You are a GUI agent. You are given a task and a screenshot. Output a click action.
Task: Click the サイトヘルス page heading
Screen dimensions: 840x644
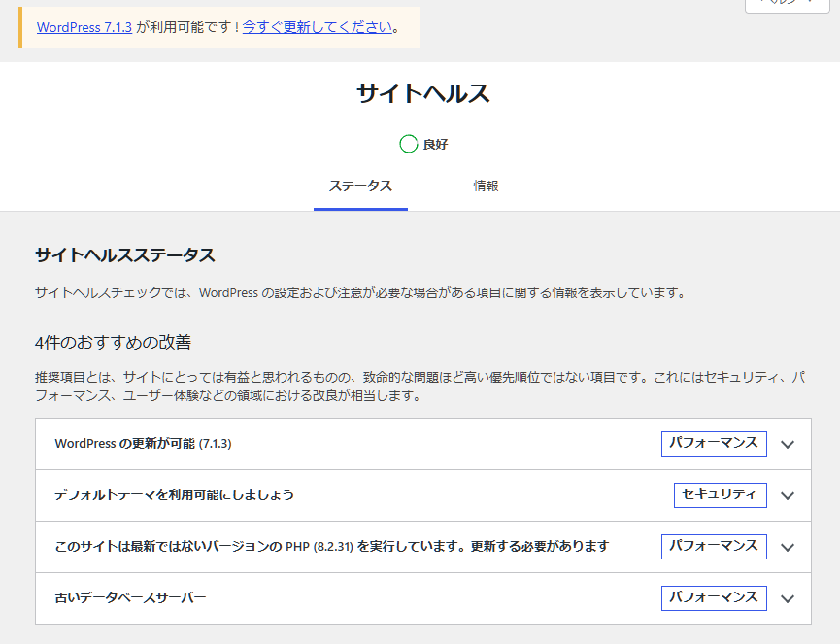click(423, 93)
